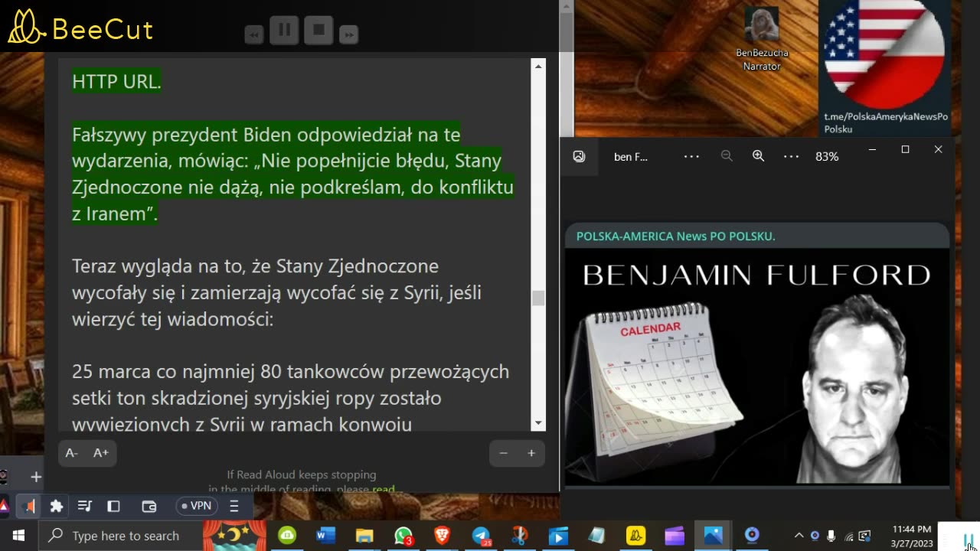Image resolution: width=980 pixels, height=551 pixels.
Task: Minimize the Photos window
Action: pyautogui.click(x=871, y=150)
